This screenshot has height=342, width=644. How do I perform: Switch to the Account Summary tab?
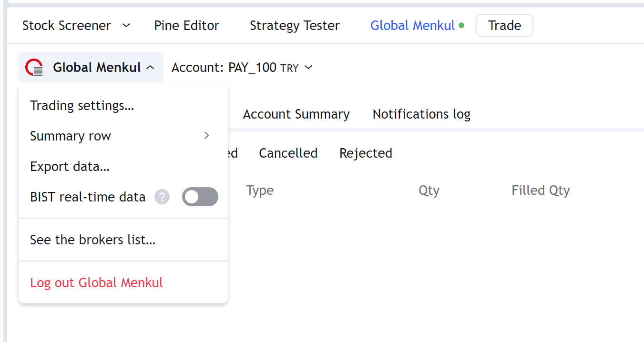coord(296,114)
